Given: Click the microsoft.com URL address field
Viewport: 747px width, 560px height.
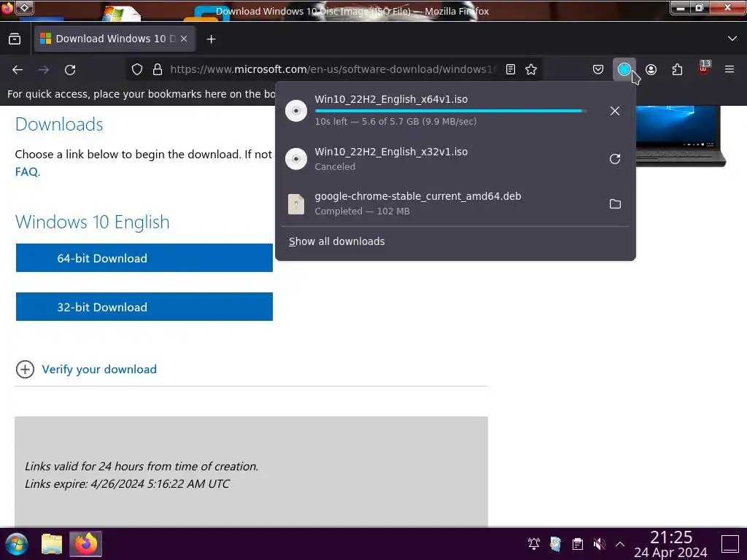Looking at the screenshot, I should pos(332,69).
